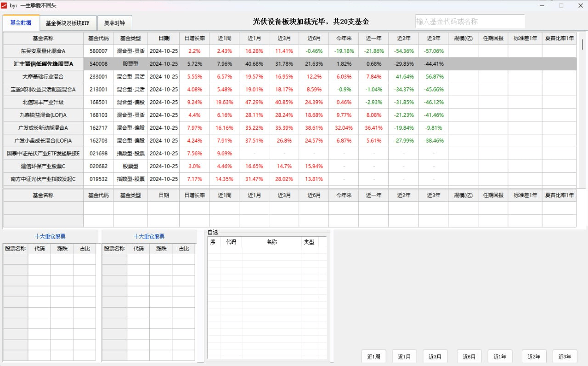Select fund 汇丰晋信低碳先锋股票A
This screenshot has height=366, width=588.
pyautogui.click(x=43, y=64)
